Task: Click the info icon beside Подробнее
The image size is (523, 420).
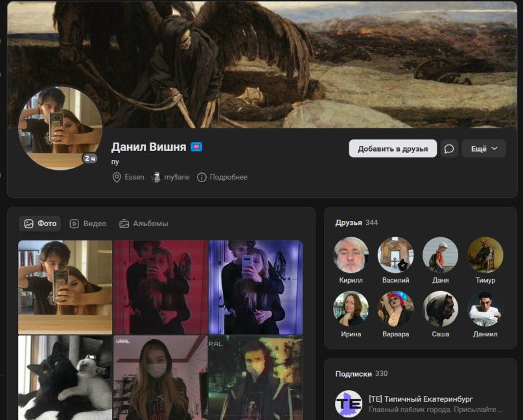Action: coord(202,177)
